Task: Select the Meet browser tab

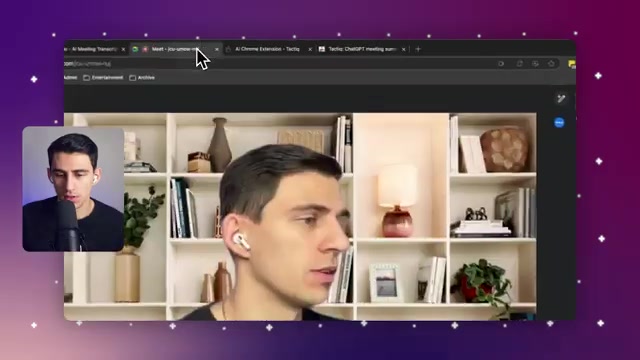Action: pos(176,49)
